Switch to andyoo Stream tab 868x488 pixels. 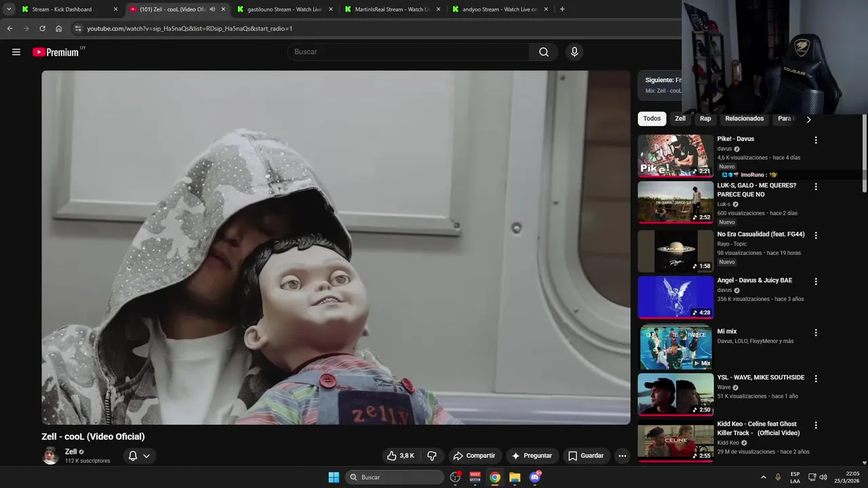500,9
